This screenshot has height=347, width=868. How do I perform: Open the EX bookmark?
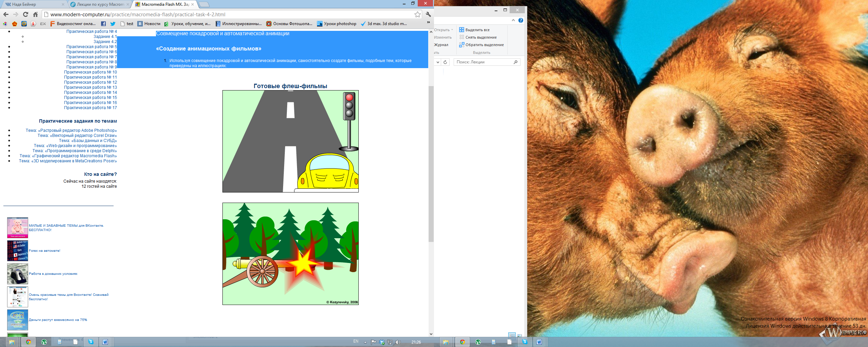coord(43,24)
